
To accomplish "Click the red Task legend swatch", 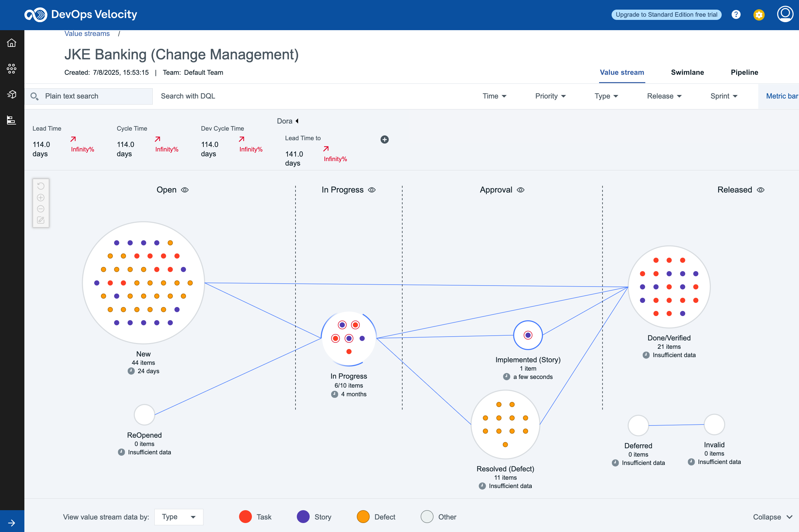I will click(245, 517).
